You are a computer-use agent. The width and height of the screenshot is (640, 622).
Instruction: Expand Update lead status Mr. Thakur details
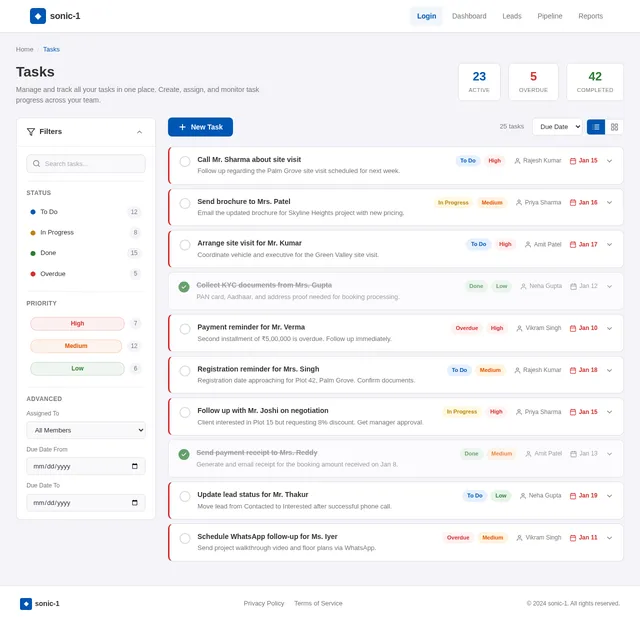point(609,495)
